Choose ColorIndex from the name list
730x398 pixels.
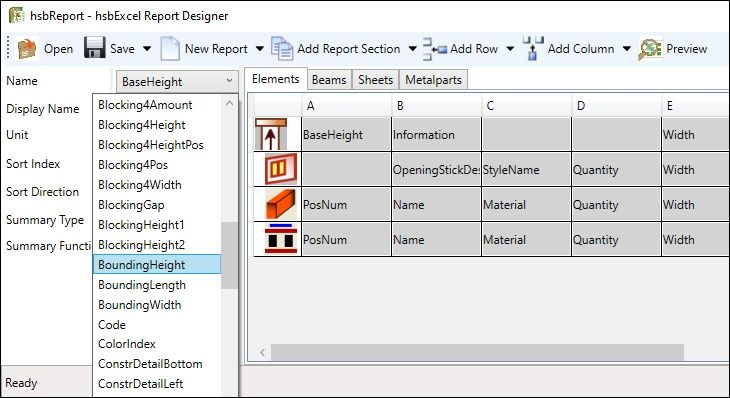pos(156,344)
